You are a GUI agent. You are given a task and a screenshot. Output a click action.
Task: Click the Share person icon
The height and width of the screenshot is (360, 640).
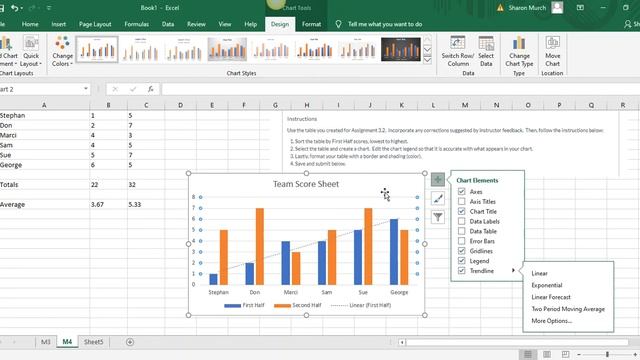click(628, 24)
